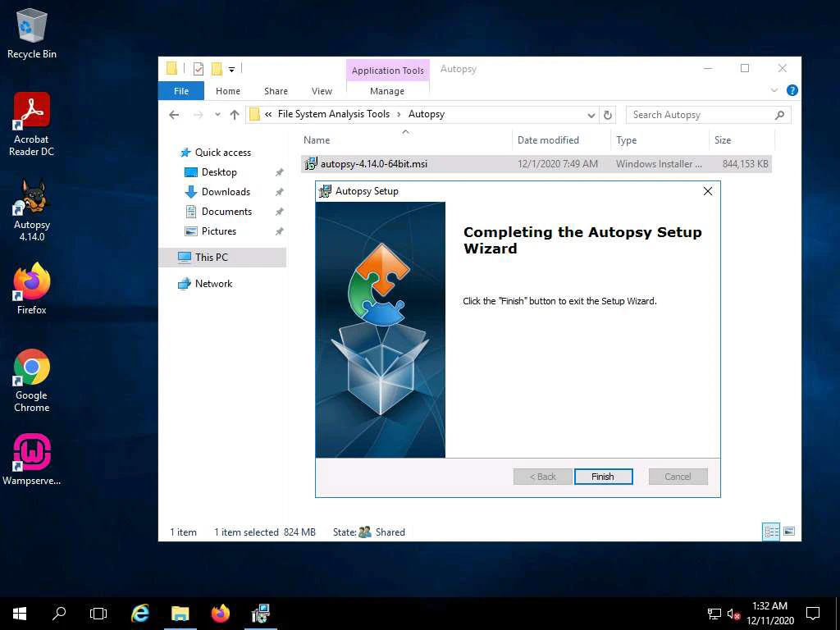Select the Wampserver desktop shortcut

pos(32,459)
